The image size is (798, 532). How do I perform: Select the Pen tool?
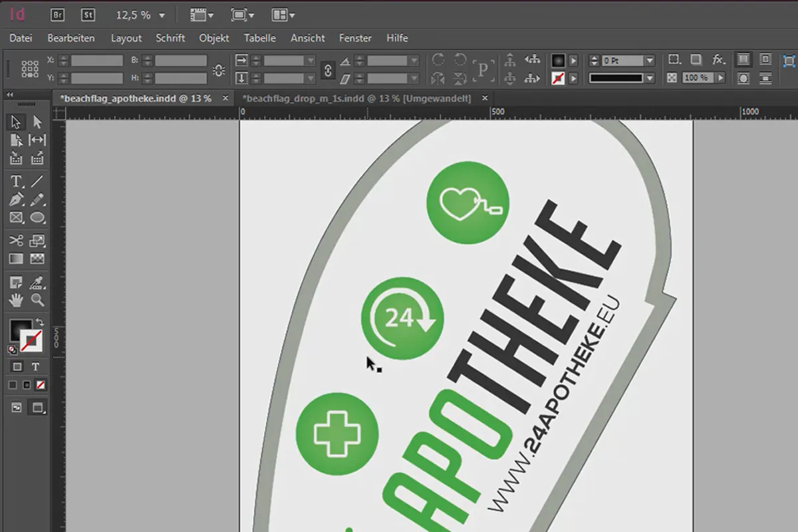coord(17,199)
